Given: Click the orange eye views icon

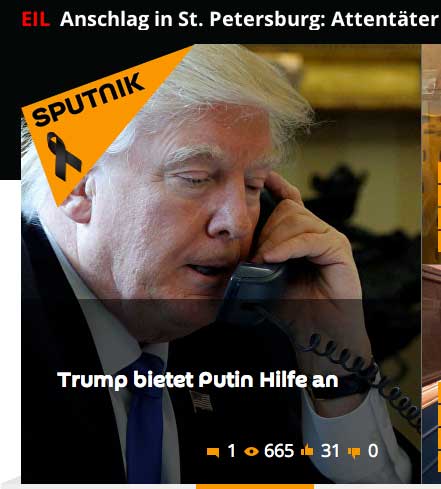Looking at the screenshot, I should click(x=251, y=451).
